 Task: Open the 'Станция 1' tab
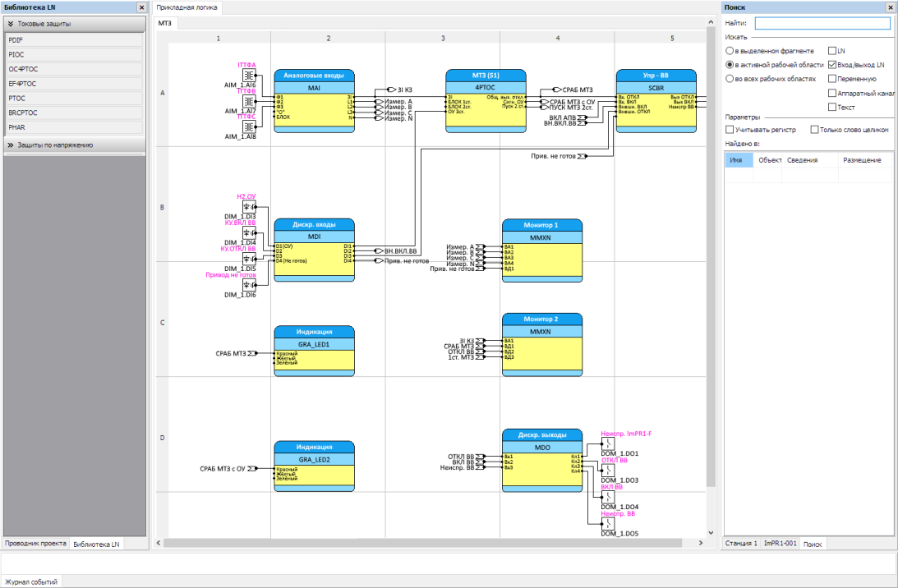point(740,544)
